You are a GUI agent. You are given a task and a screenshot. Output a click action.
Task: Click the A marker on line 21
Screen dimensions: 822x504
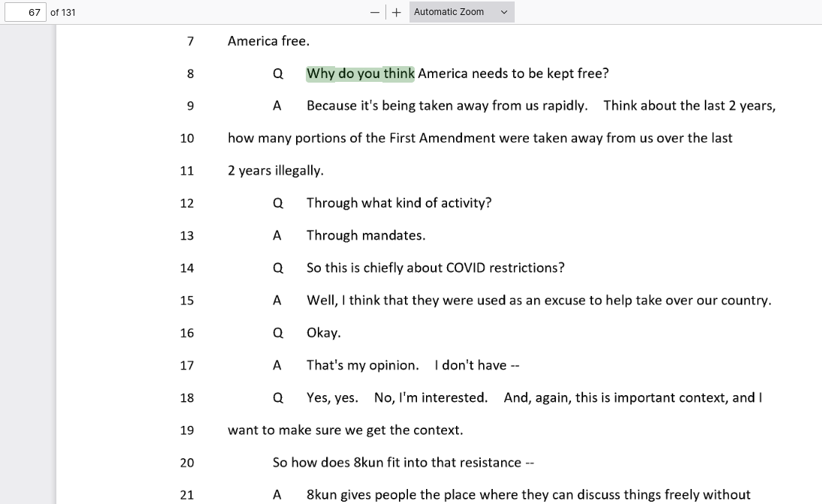point(277,495)
